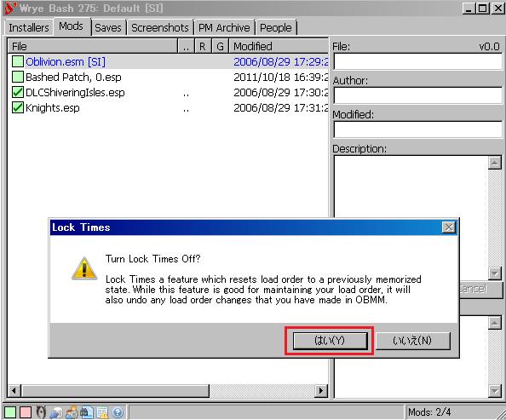
Task: Select the Bashed Patch, 0.esp file name
Action: [73, 77]
